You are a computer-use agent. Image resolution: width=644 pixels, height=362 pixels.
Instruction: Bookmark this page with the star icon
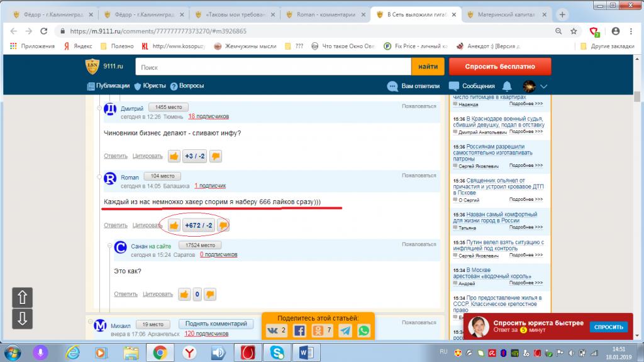pos(574,31)
